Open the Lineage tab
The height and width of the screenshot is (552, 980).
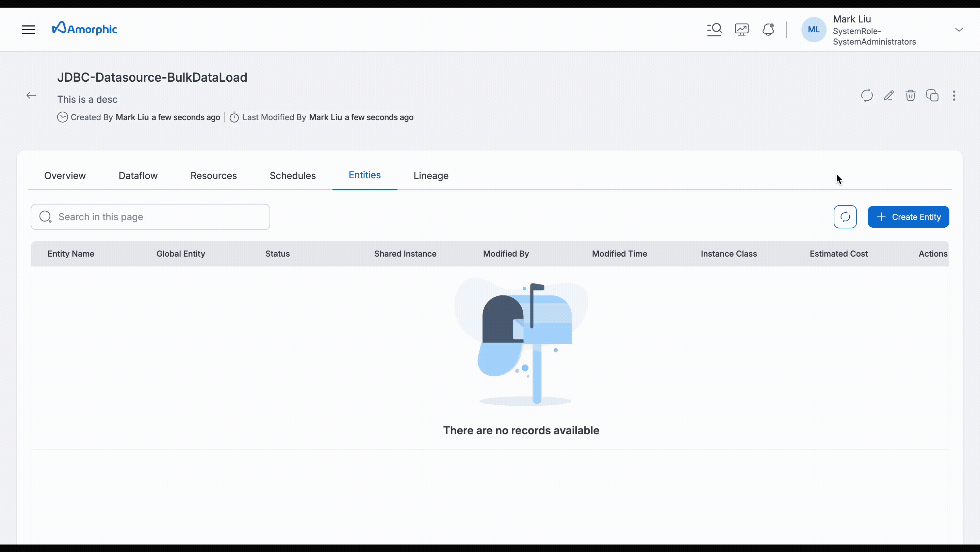point(431,175)
